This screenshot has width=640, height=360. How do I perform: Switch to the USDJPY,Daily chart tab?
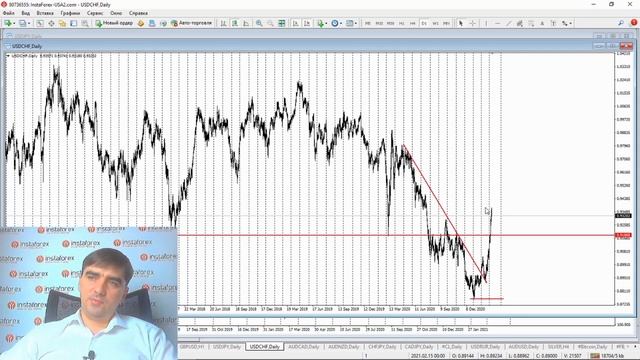(227, 347)
